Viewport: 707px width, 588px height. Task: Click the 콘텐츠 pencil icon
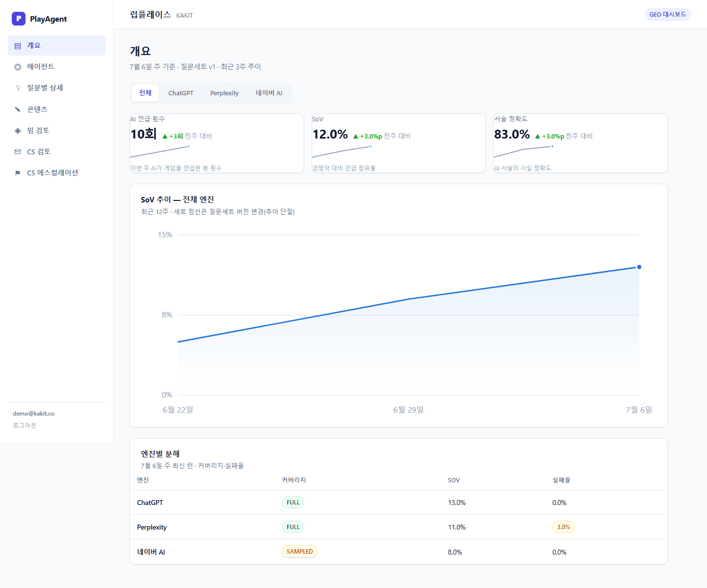(18, 109)
